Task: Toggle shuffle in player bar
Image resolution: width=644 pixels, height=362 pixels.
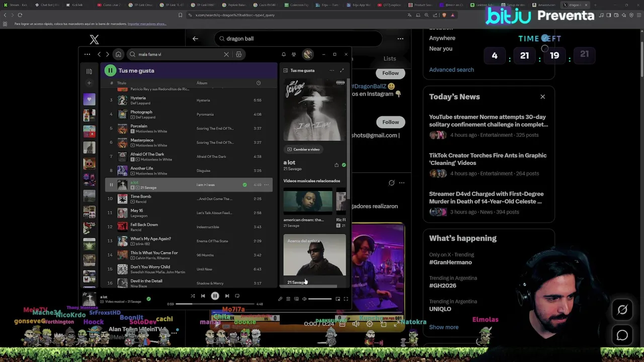Action: [193, 296]
